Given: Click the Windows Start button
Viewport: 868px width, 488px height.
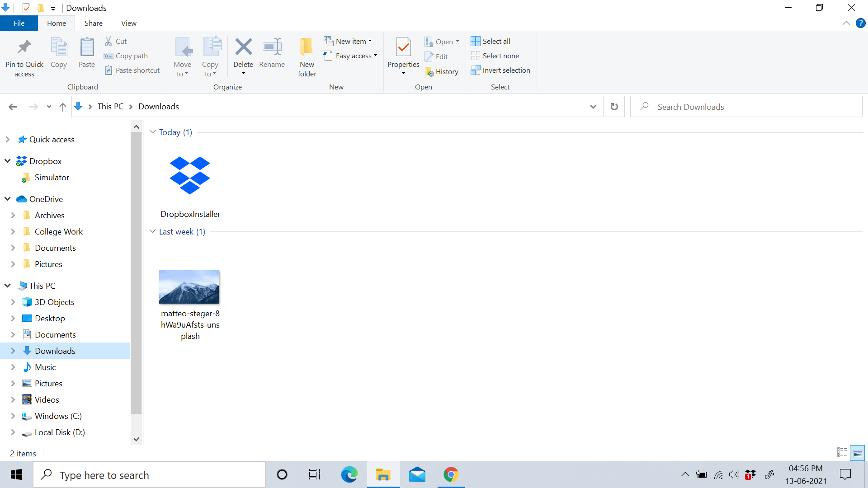Looking at the screenshot, I should click(16, 475).
